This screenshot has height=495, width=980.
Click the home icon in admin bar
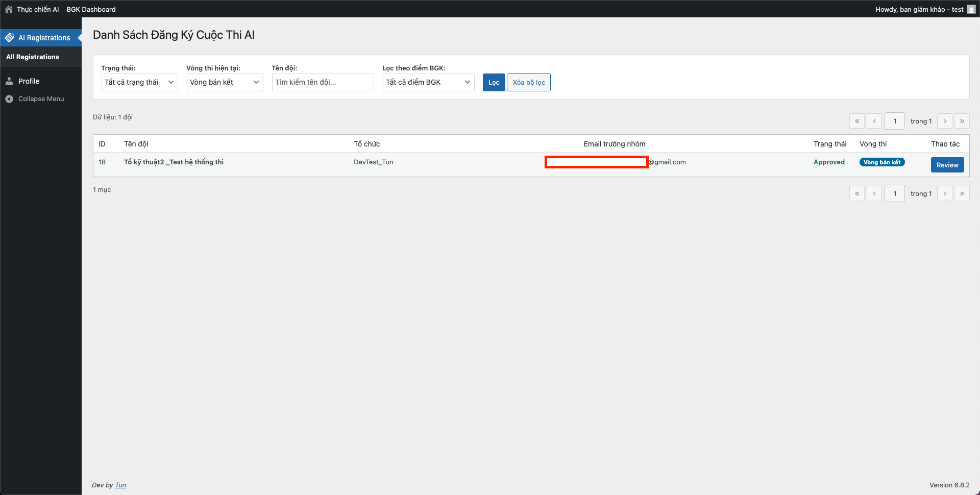(x=9, y=9)
